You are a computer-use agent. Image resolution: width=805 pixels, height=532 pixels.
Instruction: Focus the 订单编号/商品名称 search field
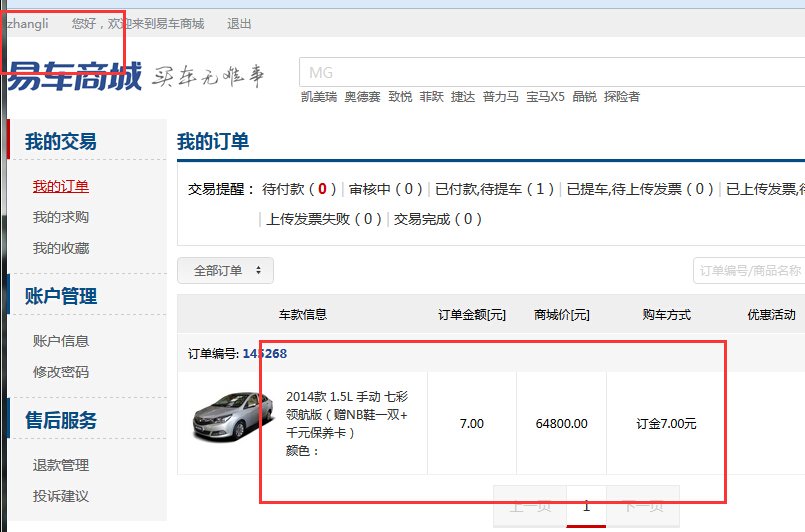click(x=749, y=271)
